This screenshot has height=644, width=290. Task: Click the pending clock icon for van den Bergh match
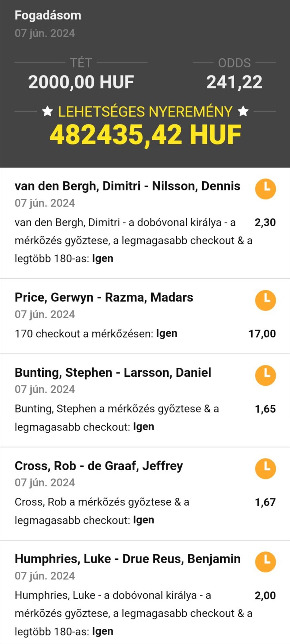tap(265, 189)
